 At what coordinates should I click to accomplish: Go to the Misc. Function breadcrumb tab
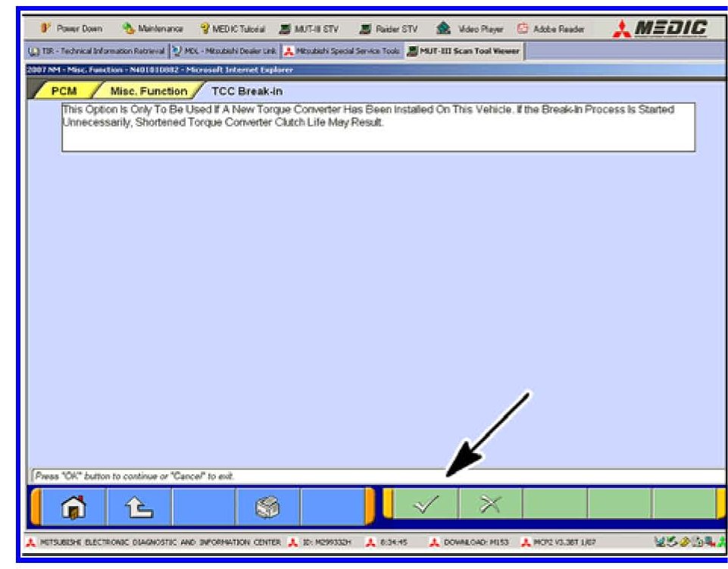(x=148, y=91)
